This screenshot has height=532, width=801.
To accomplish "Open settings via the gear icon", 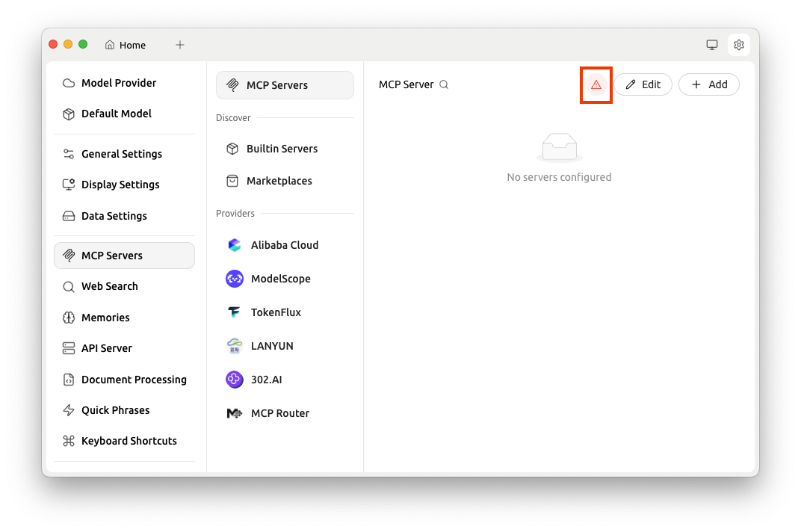I will tap(738, 45).
